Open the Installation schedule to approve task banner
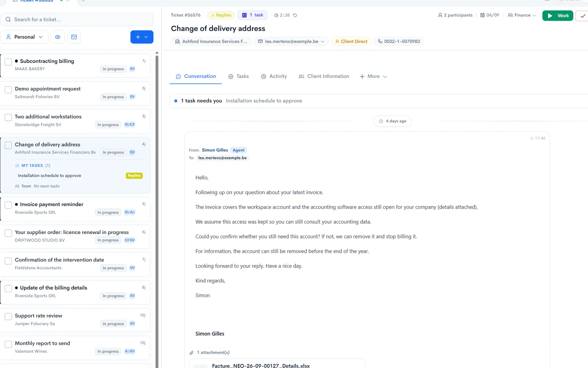 [x=379, y=101]
